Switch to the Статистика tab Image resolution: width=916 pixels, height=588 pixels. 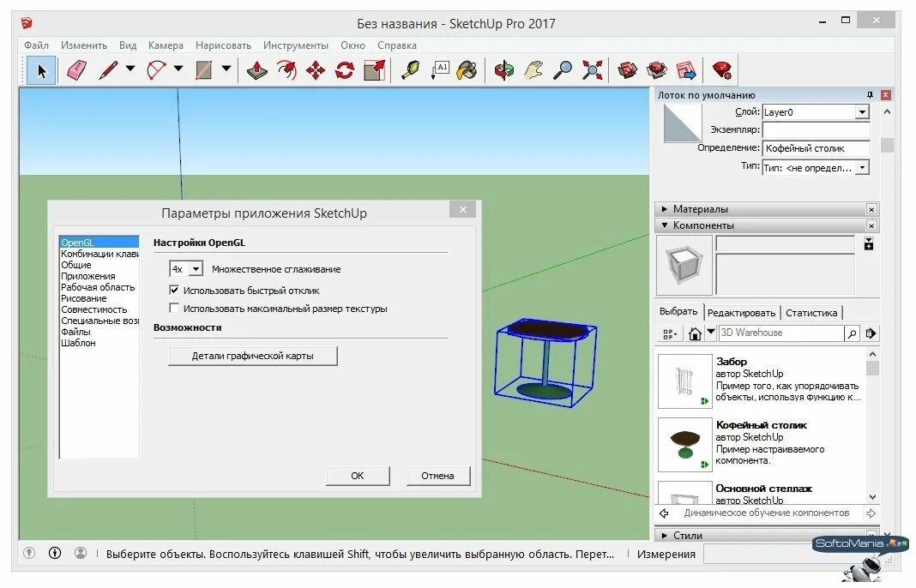coord(811,312)
